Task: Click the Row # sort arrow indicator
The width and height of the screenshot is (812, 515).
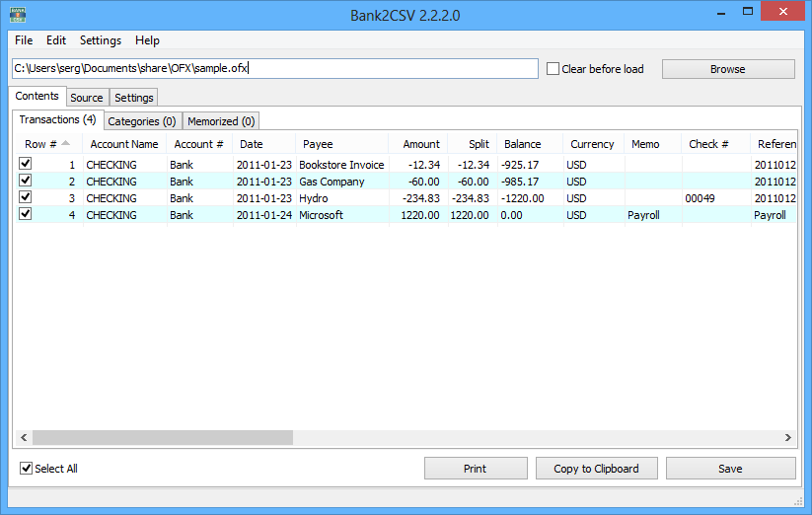Action: click(65, 143)
